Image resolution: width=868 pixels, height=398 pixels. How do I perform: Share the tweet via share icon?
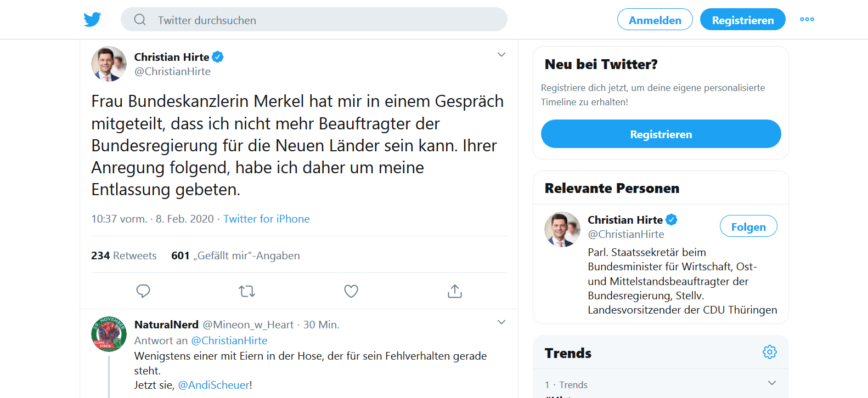coord(455,291)
